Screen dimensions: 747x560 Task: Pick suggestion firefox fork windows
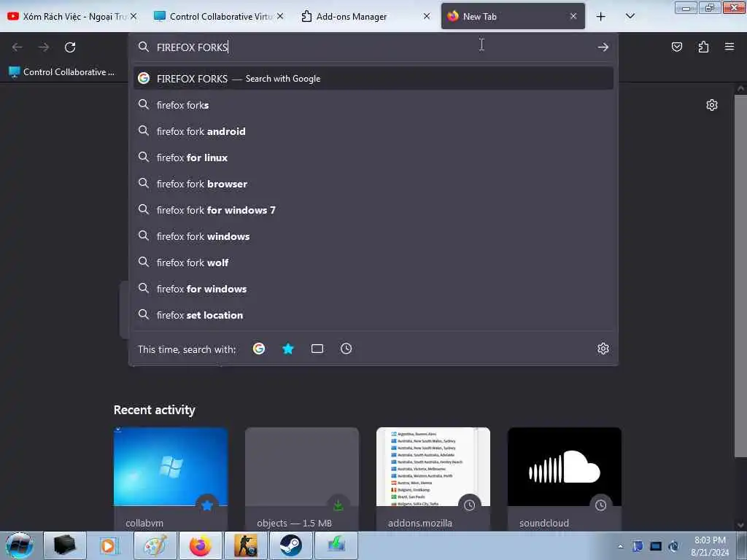(x=373, y=236)
